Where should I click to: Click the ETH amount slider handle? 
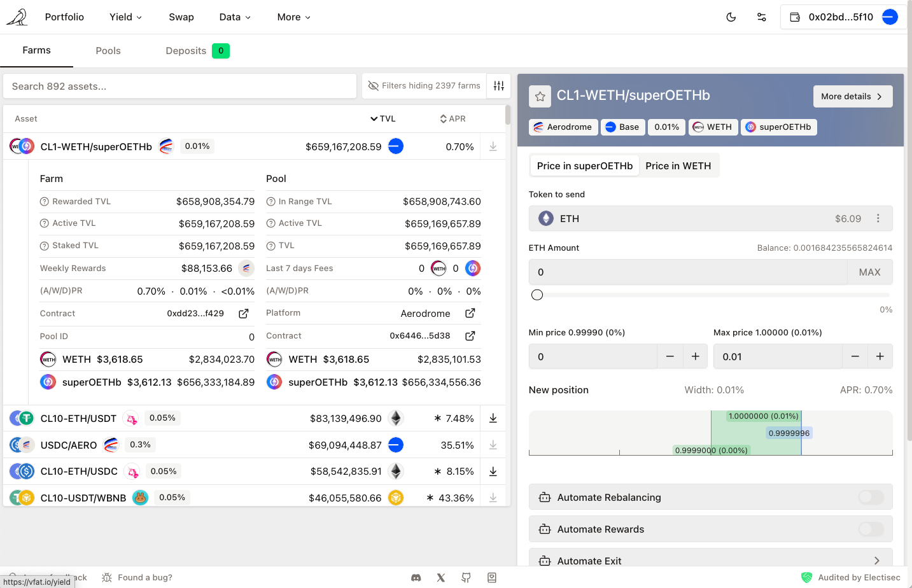(537, 295)
